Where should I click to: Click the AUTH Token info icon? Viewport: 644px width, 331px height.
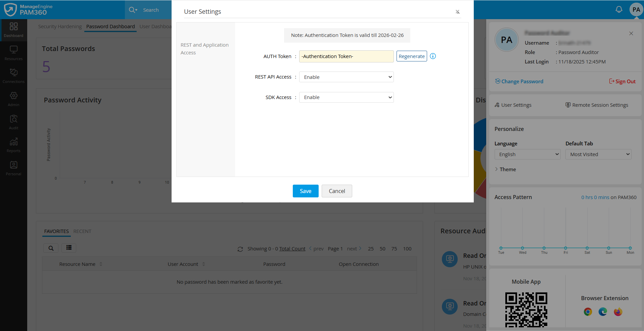click(x=433, y=56)
